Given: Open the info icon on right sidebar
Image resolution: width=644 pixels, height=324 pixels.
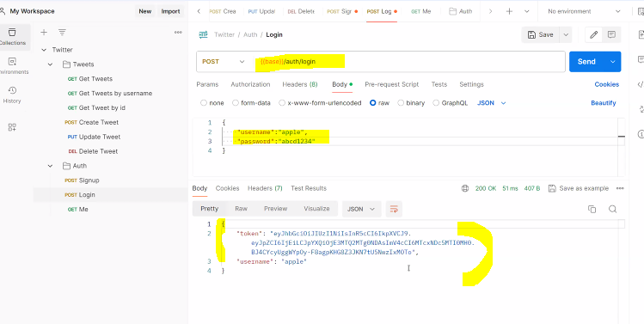Looking at the screenshot, I should (641, 134).
